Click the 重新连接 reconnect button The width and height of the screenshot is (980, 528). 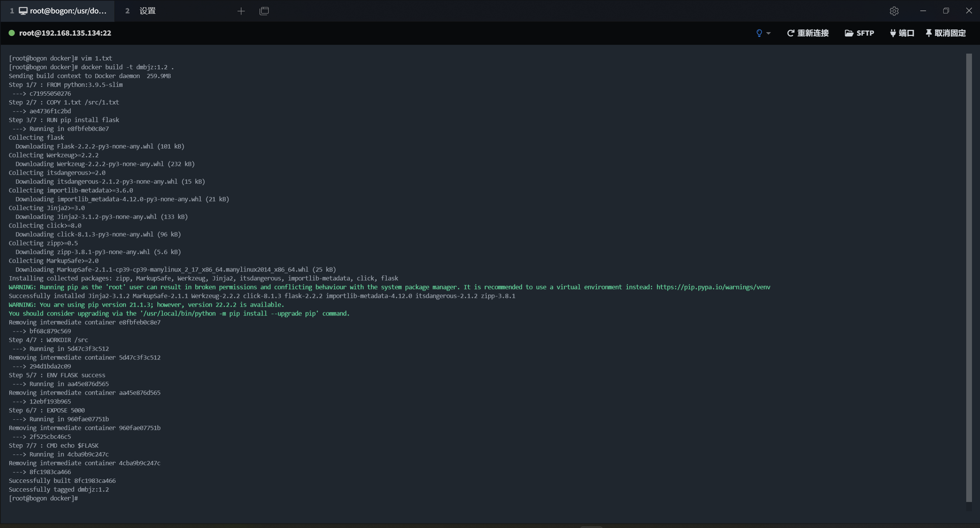click(808, 33)
